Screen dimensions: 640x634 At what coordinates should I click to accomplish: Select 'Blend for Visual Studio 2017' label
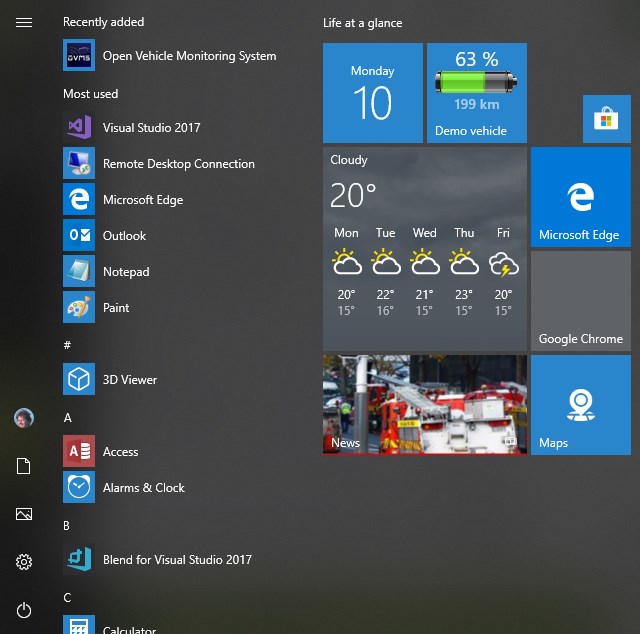(177, 560)
